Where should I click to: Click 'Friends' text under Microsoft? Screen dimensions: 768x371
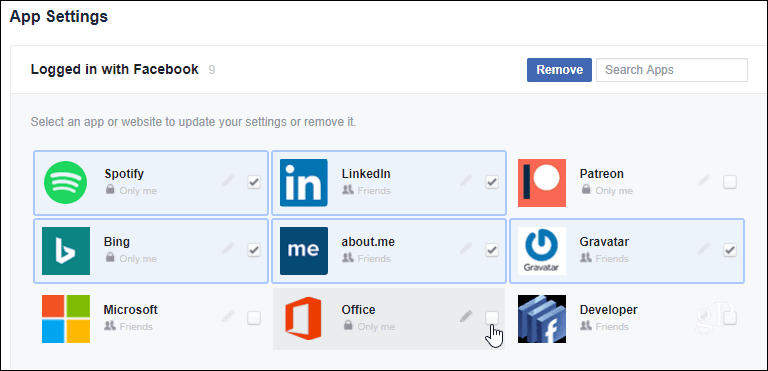coord(136,327)
